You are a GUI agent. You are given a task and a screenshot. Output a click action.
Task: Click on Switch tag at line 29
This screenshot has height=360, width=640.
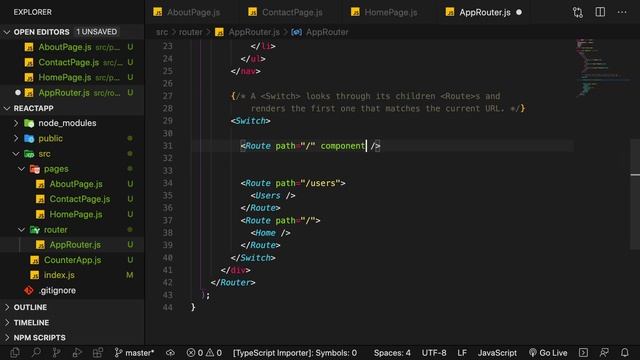tap(250, 121)
